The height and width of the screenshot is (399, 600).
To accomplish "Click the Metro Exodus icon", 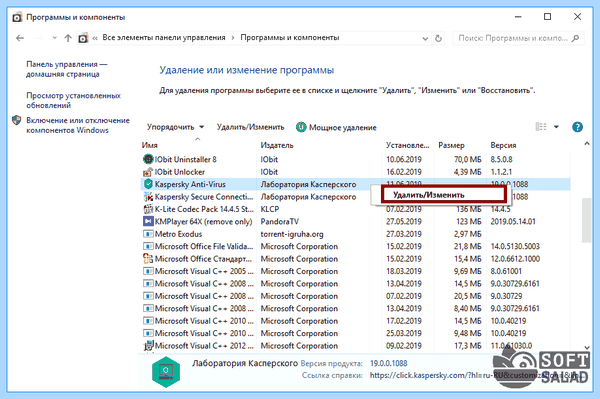I will coord(148,234).
